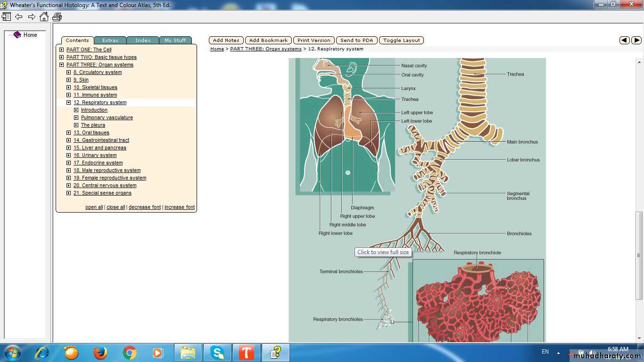Open Firefox from the taskbar
The image size is (644, 362).
pos(100,353)
